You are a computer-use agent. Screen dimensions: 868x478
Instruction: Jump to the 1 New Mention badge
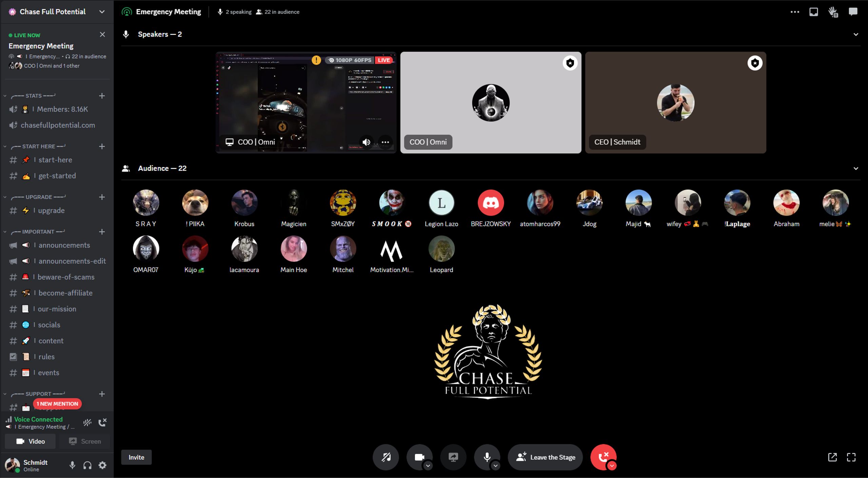[x=57, y=404]
